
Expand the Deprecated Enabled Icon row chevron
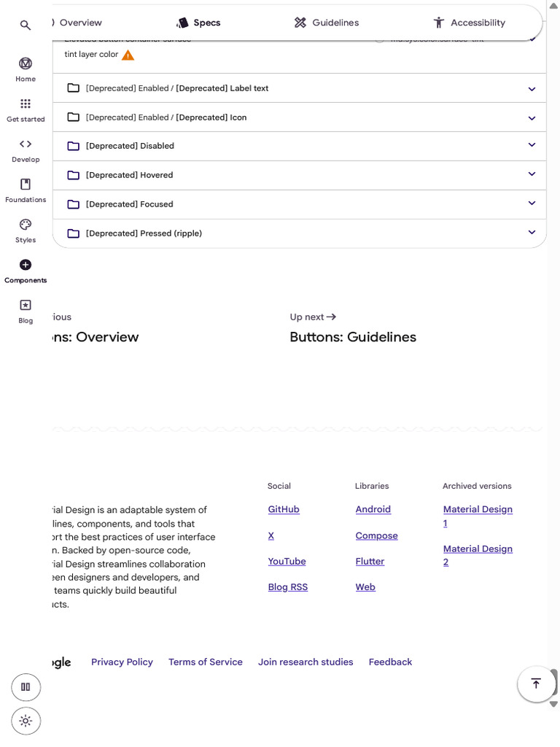click(532, 118)
